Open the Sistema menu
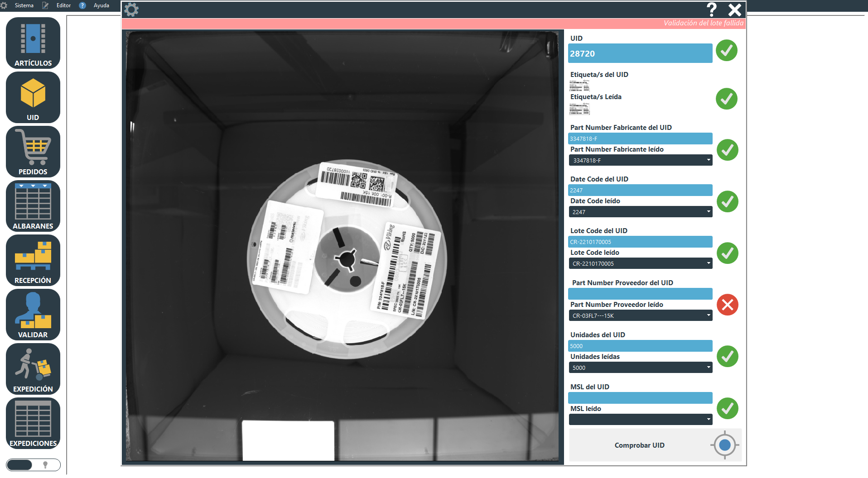Viewport: 868px width, 478px height. [24, 5]
